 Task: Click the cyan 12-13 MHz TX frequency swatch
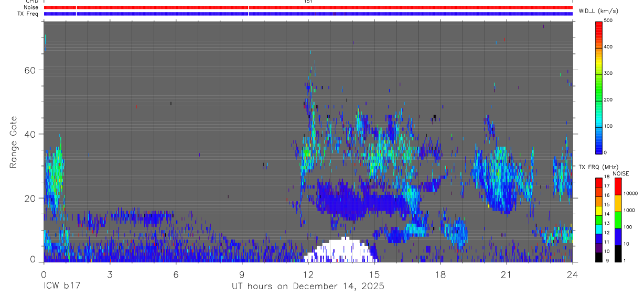click(x=598, y=229)
